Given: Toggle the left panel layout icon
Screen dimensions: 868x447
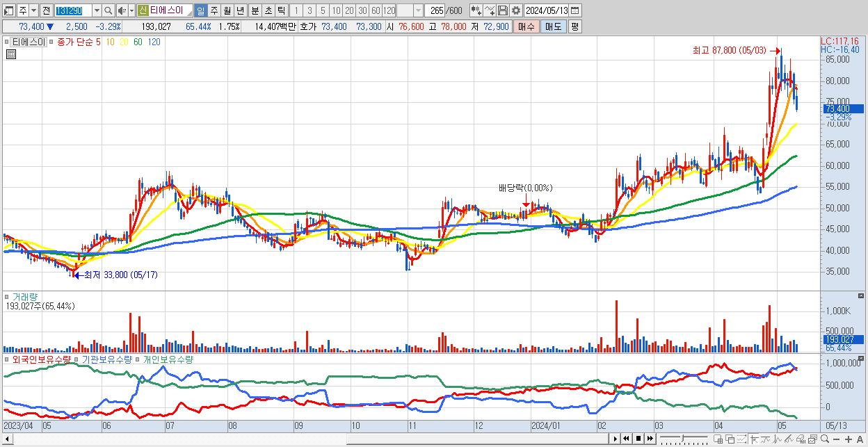Looking at the screenshot, I should [8, 10].
